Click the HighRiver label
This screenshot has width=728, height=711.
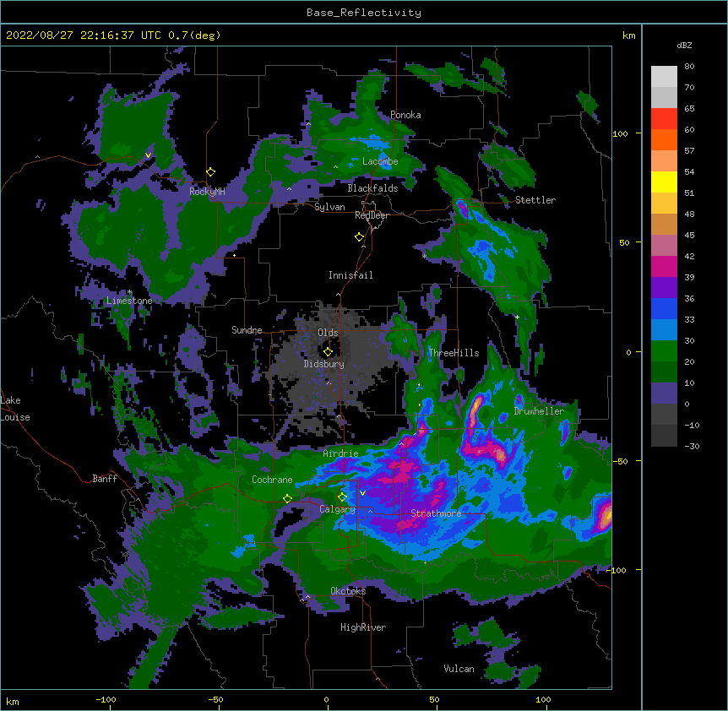[x=363, y=627]
